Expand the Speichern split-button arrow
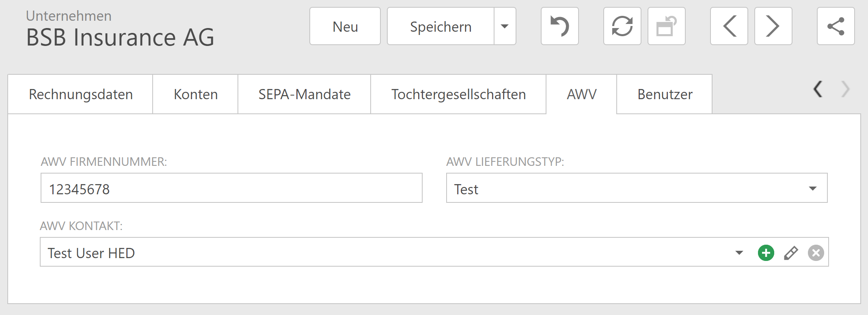The image size is (868, 315). point(505,26)
